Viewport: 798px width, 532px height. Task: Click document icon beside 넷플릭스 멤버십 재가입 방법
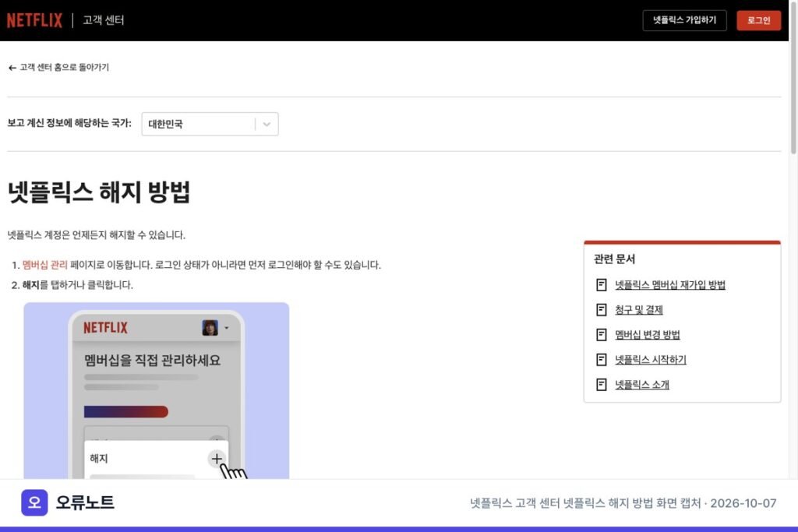pyautogui.click(x=601, y=285)
